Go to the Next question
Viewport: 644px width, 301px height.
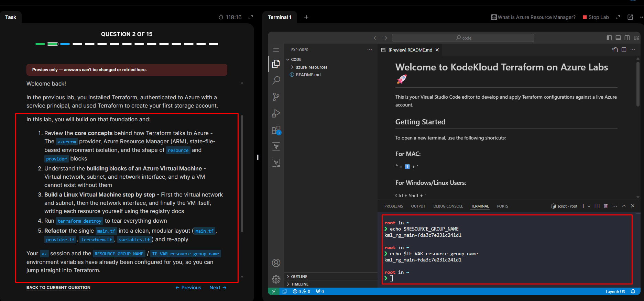coord(218,288)
